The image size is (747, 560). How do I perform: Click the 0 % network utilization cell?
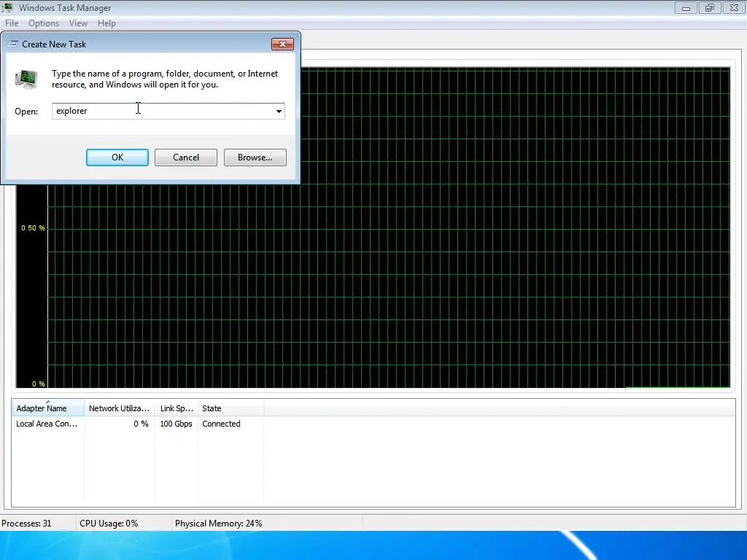coord(141,424)
